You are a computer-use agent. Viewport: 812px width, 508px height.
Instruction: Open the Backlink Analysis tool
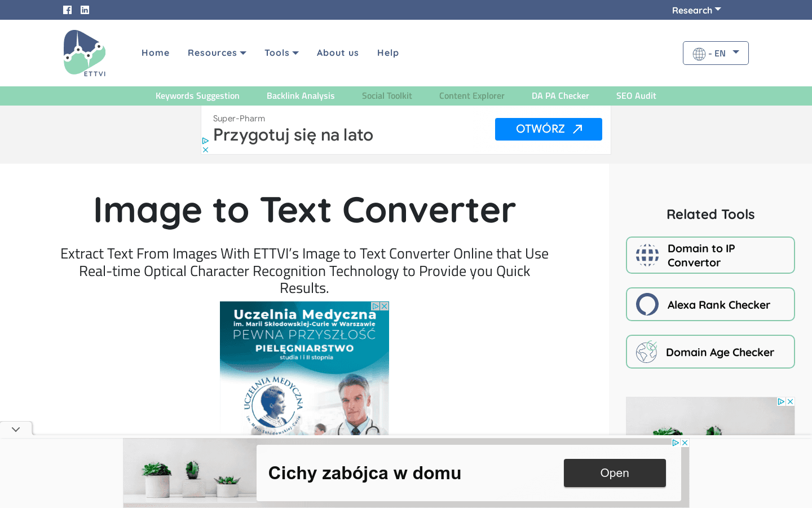[301, 96]
